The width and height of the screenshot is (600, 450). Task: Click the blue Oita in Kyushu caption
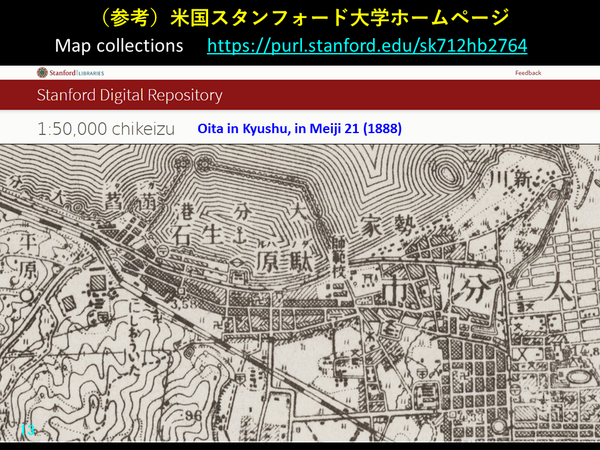[x=300, y=128]
